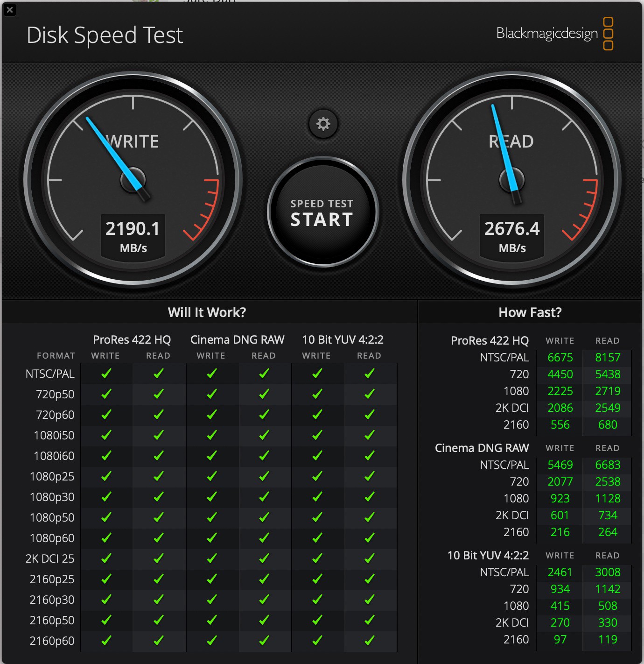Click the READ speedometer gauge
Screen dimensions: 644x664
coord(512,180)
